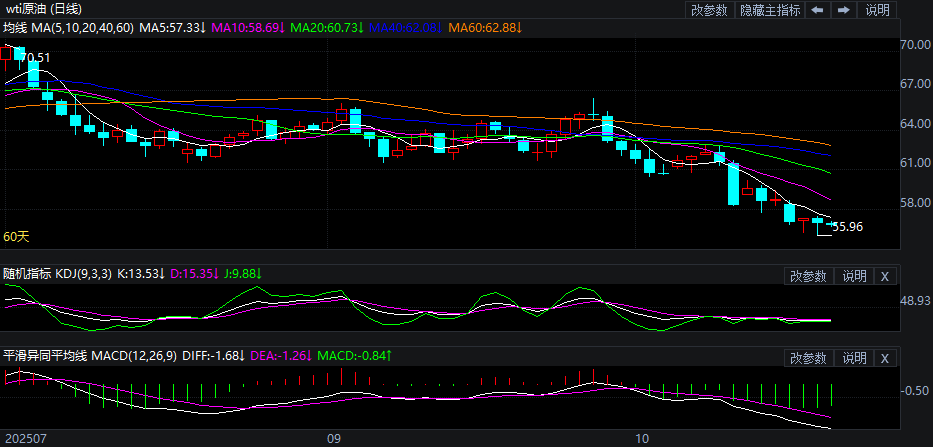Open 说明 for the main MA chart

(x=877, y=10)
